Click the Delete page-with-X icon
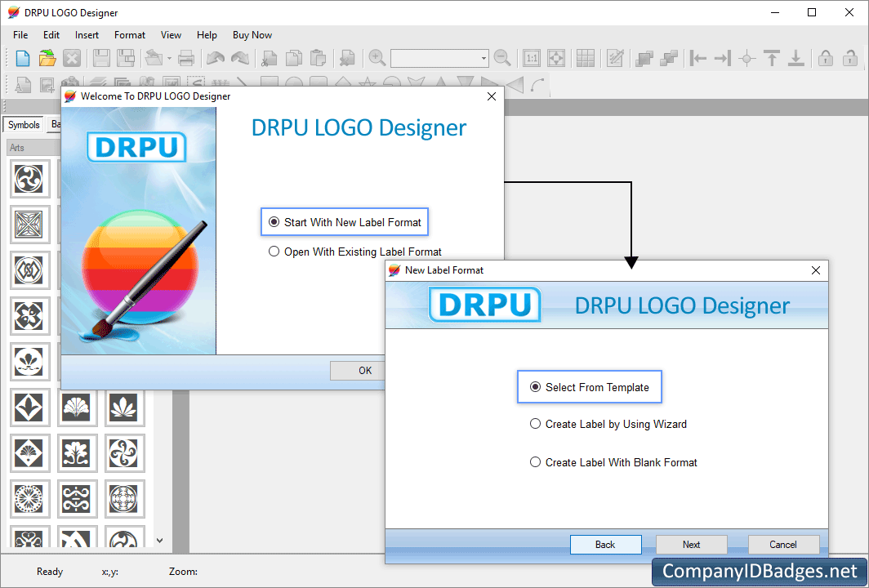 347,58
